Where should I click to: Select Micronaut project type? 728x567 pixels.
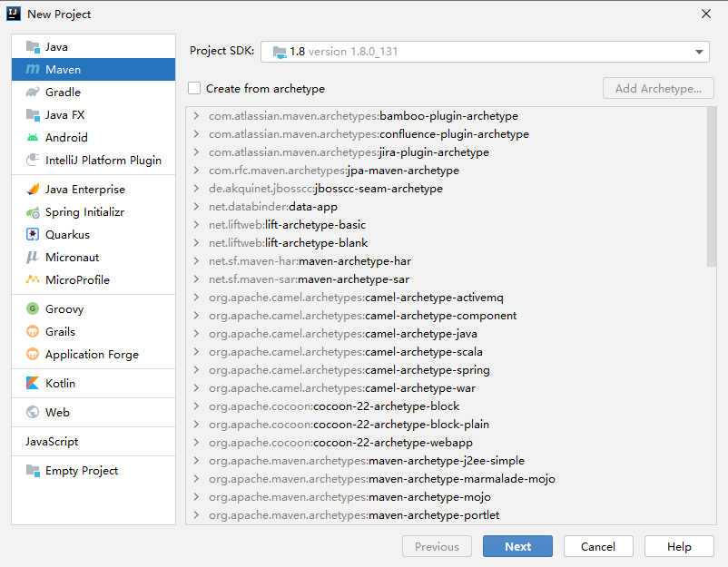[x=93, y=257]
